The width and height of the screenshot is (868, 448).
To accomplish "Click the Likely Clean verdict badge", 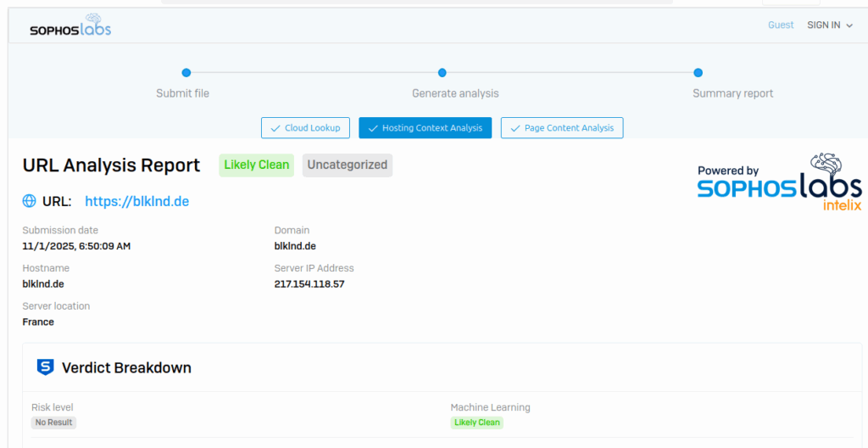I will pos(256,165).
